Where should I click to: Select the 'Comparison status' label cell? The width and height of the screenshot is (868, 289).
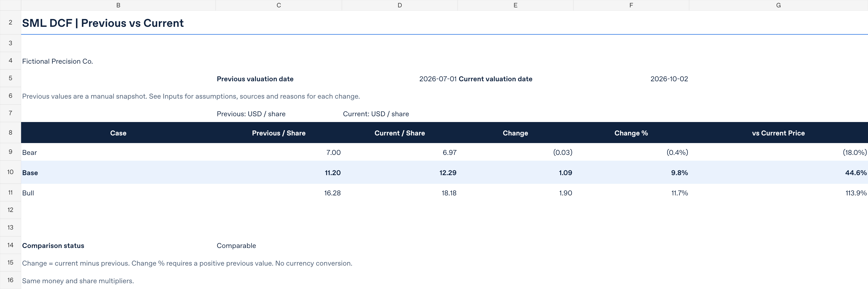[x=118, y=246]
